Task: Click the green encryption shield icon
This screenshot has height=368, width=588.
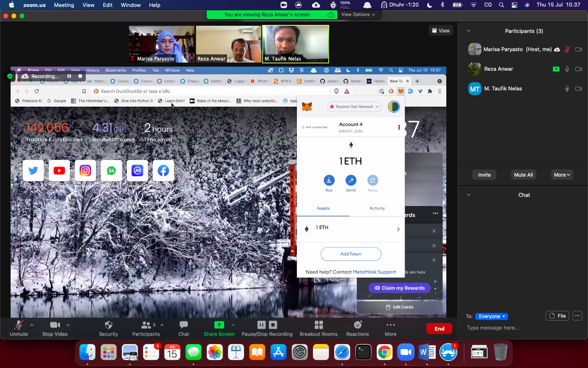Action: click(10, 76)
